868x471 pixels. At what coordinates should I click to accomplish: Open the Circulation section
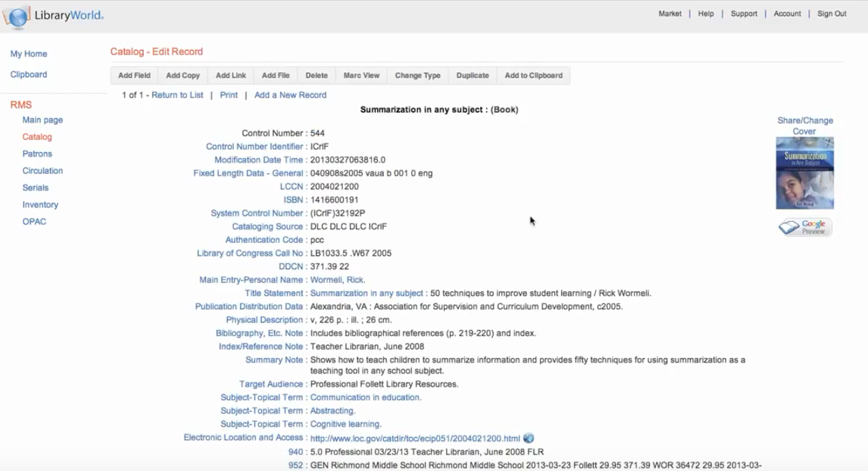42,170
